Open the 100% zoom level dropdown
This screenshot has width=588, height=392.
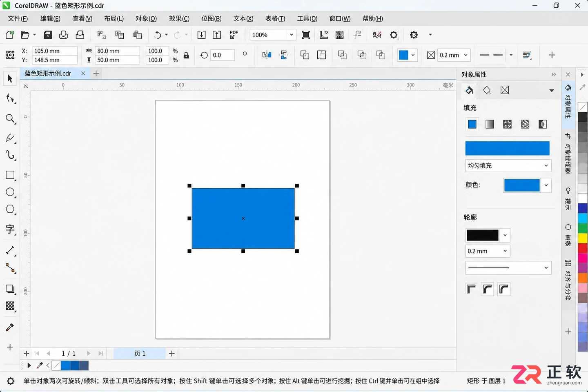click(291, 35)
